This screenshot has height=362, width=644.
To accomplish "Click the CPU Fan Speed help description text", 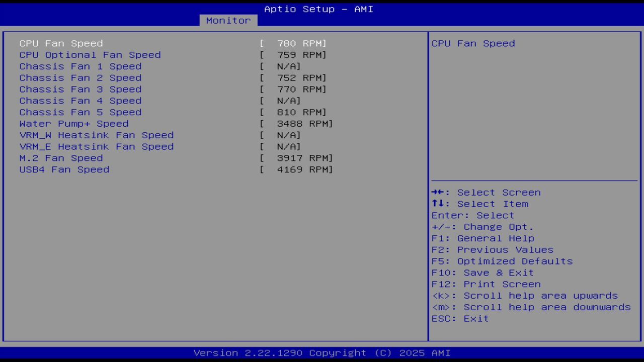I will tap(473, 44).
